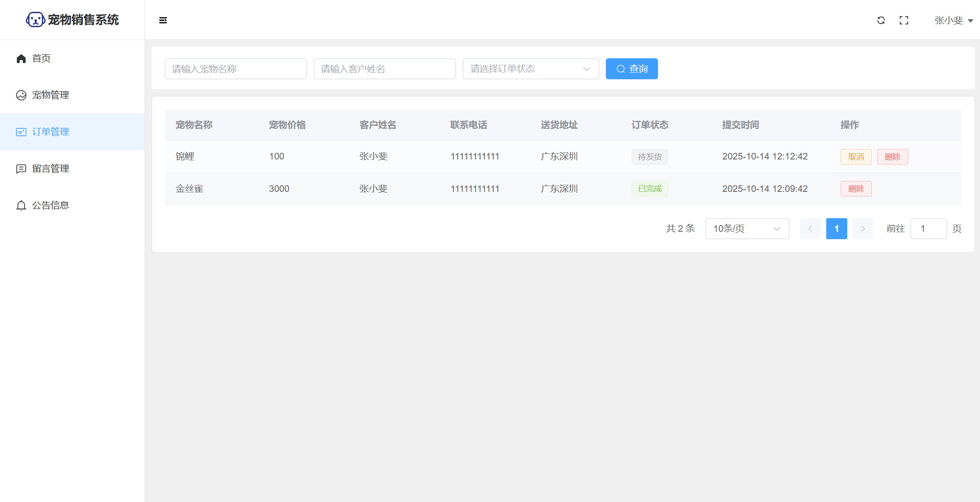The image size is (980, 502).
Task: Select 订单管理 in sidebar menu
Action: point(50,132)
